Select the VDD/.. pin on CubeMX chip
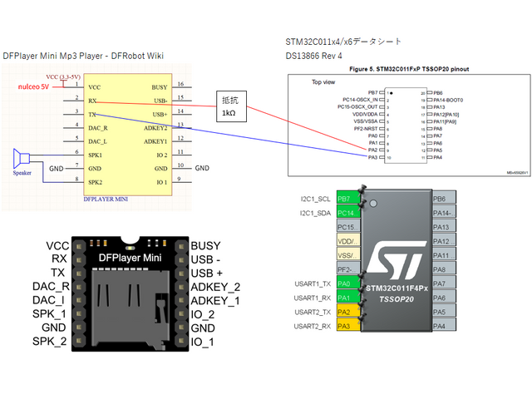This screenshot has height=399, width=532. pos(348,241)
